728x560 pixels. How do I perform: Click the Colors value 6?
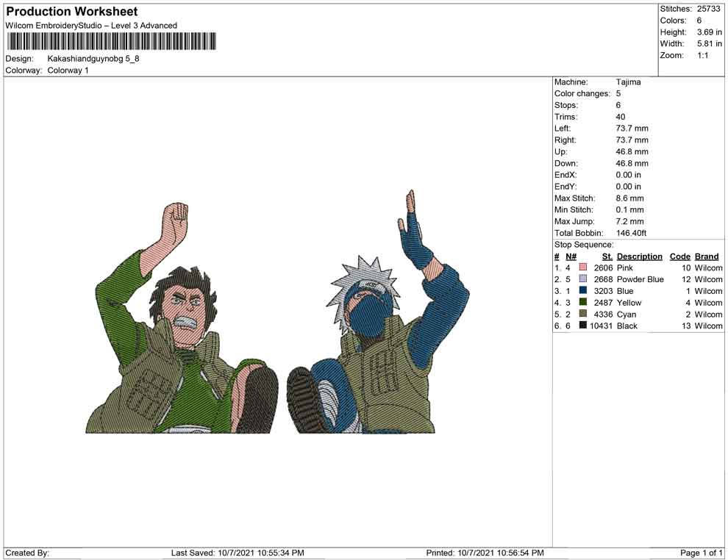pos(699,21)
